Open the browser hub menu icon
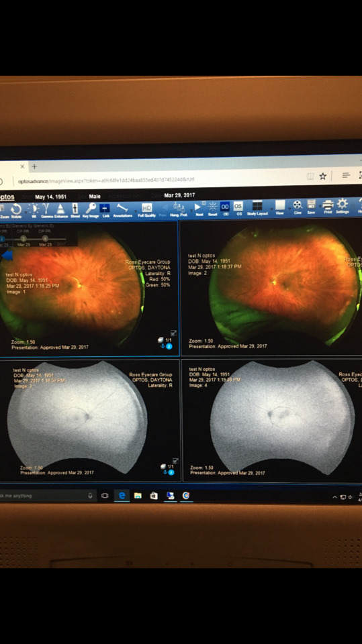 (346, 175)
